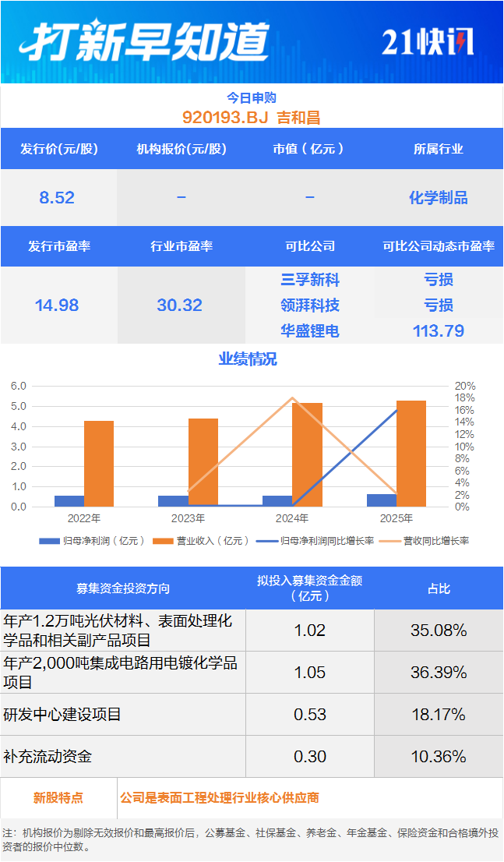Click the 可比公司 header
504x862 pixels.
(310, 246)
